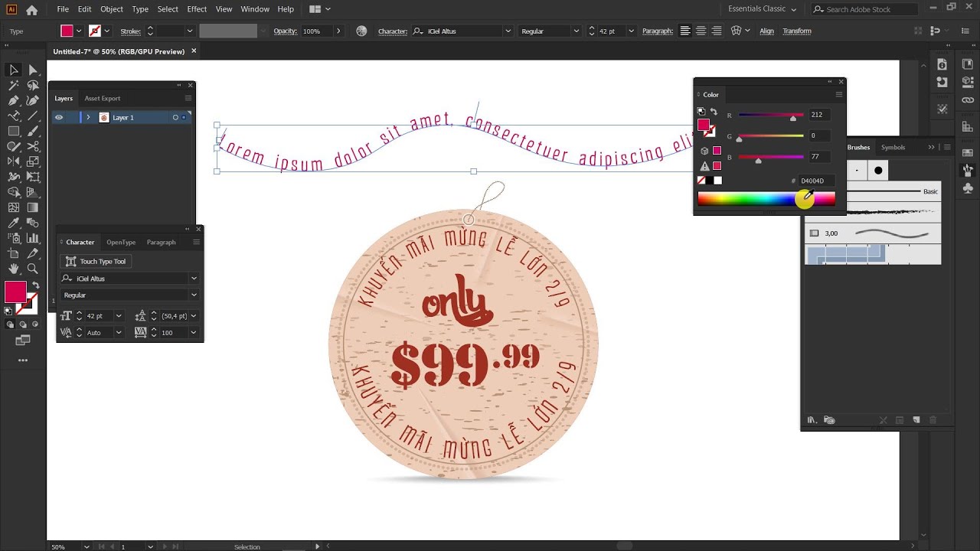980x551 pixels.
Task: Open font family dropdown in Character panel
Action: click(x=194, y=279)
